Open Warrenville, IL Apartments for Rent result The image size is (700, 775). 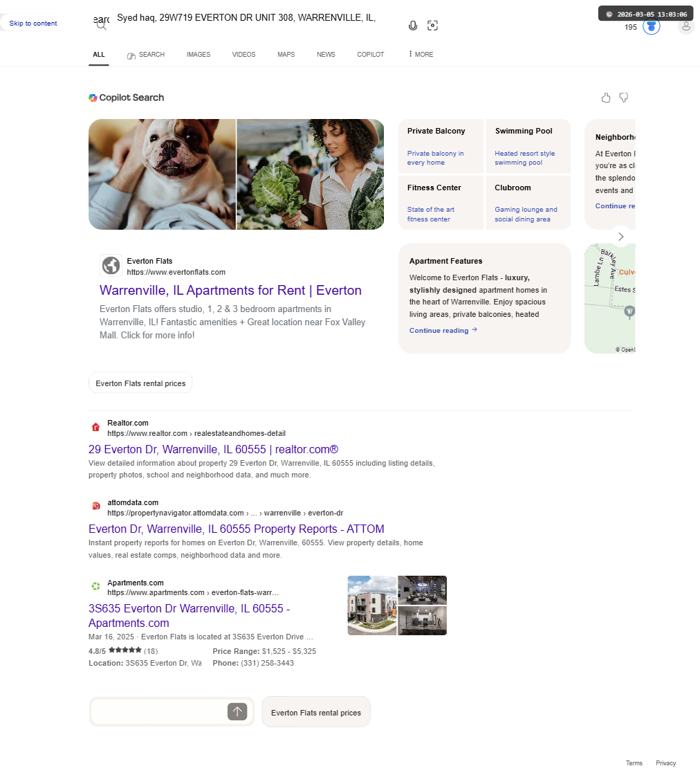click(x=231, y=291)
